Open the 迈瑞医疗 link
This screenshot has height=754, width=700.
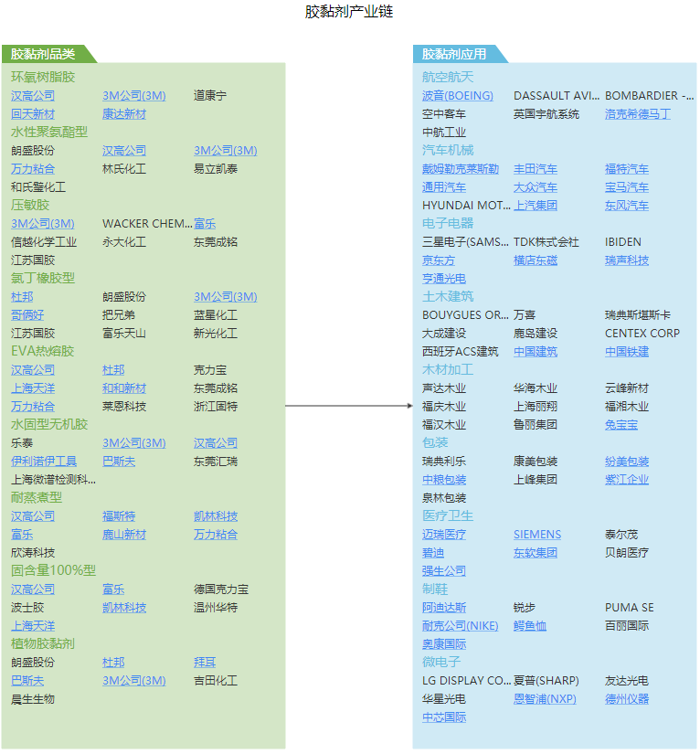444,535
